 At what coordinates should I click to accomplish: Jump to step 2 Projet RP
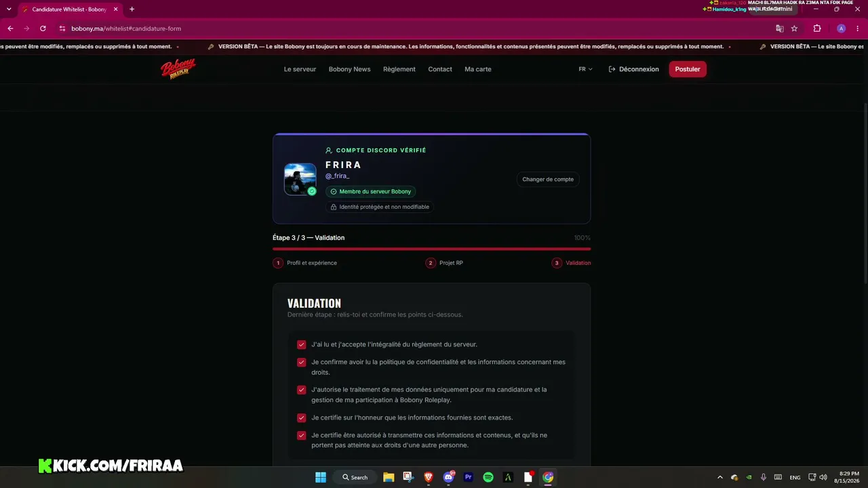point(445,263)
